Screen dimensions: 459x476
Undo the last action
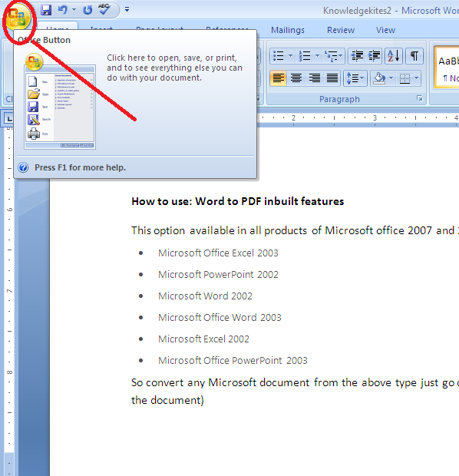point(63,10)
